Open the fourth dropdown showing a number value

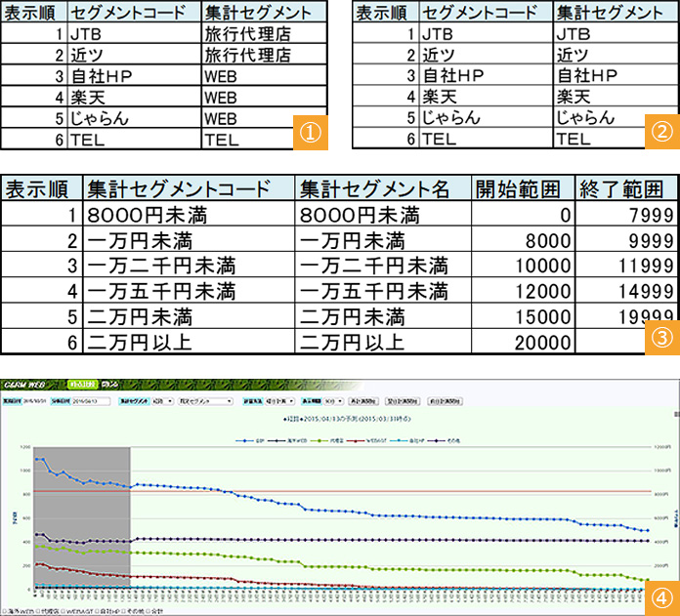[333, 401]
